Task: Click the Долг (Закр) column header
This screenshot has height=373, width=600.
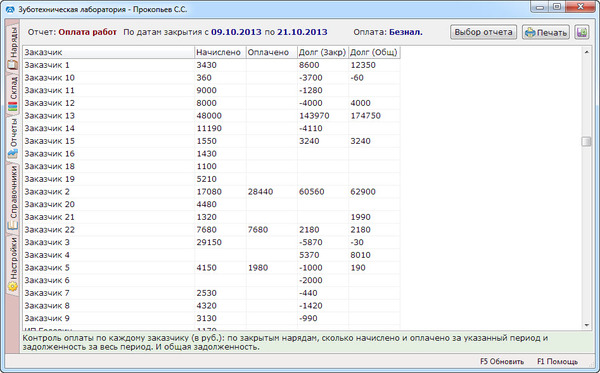Action: tap(323, 52)
